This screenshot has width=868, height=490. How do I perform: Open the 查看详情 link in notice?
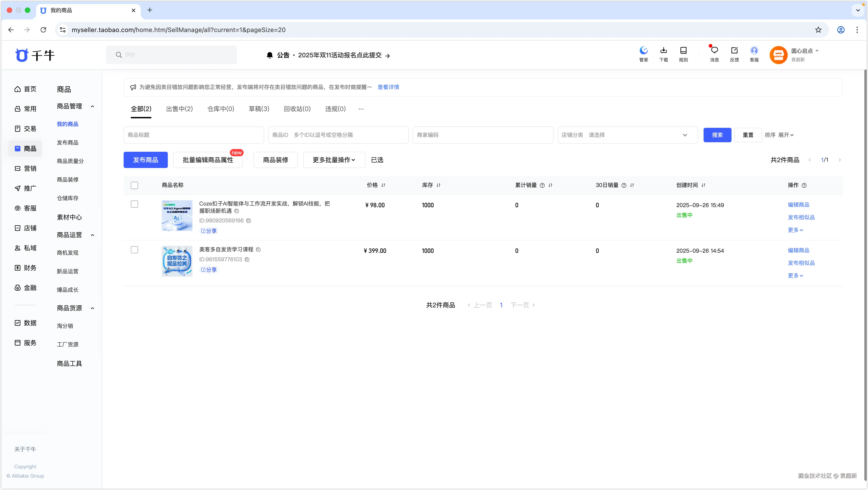click(x=388, y=87)
